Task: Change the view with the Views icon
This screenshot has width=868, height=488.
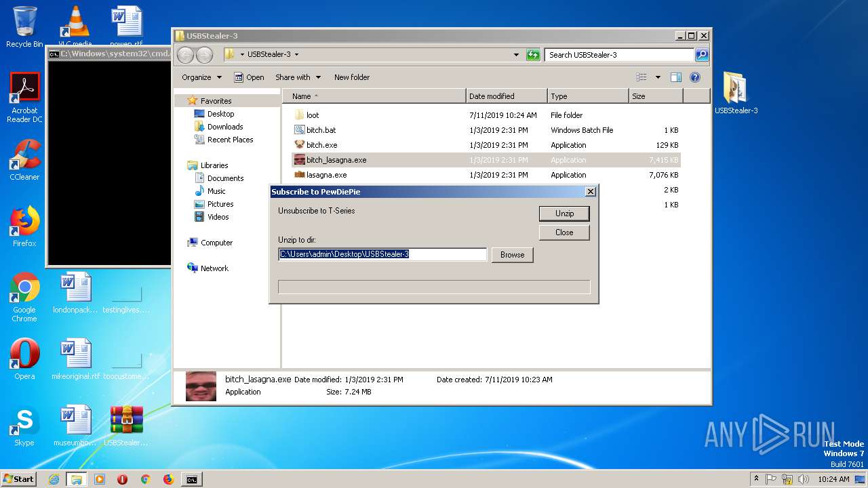Action: click(x=642, y=77)
